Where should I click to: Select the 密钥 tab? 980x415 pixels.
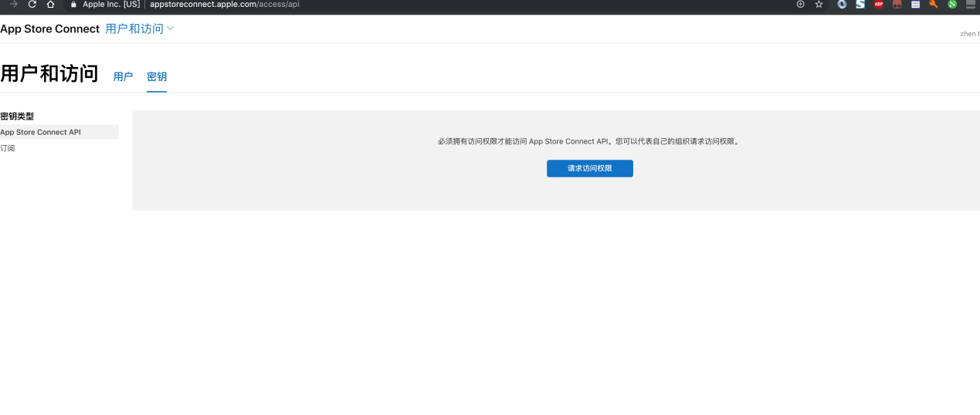157,76
